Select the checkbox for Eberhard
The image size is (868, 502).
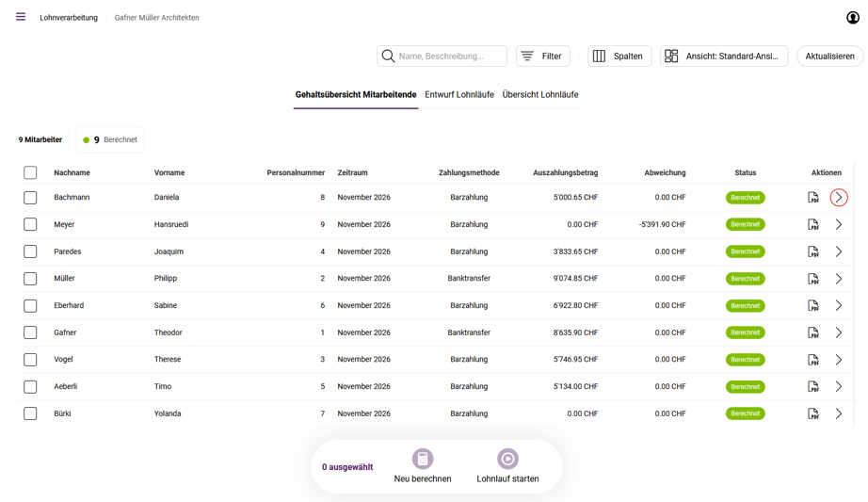click(x=30, y=305)
